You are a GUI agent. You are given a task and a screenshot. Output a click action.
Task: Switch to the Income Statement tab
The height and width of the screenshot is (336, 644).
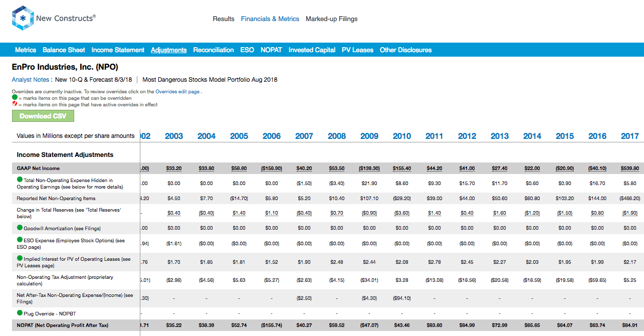(118, 50)
